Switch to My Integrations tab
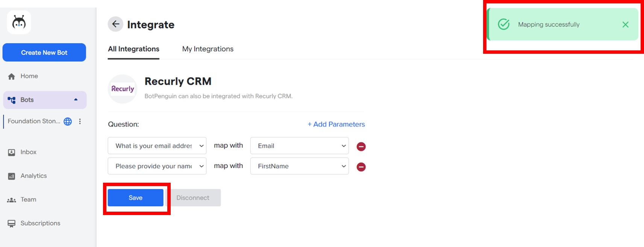Viewport: 644px width, 247px height. coord(208,49)
